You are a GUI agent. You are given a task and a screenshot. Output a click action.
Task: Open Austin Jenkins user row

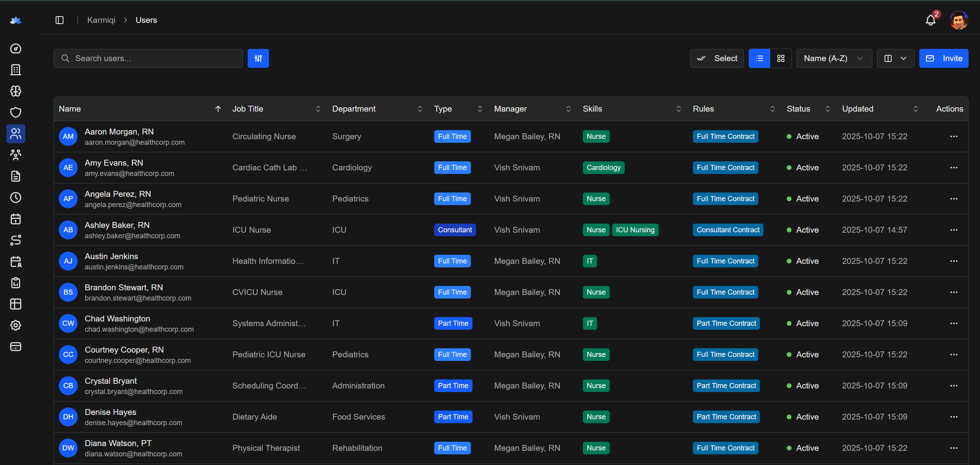pos(511,261)
